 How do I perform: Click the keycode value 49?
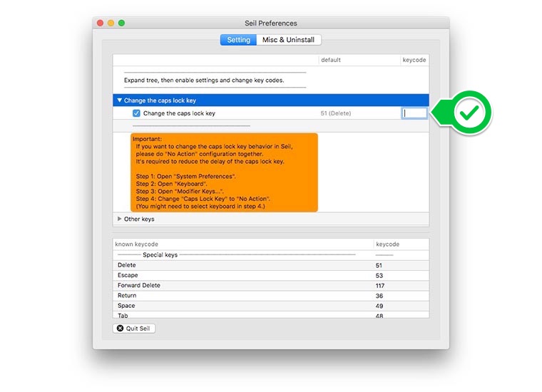[379, 306]
